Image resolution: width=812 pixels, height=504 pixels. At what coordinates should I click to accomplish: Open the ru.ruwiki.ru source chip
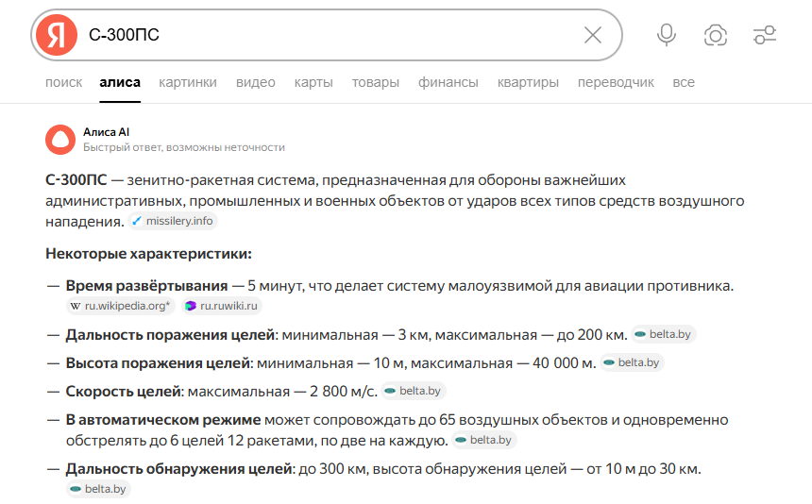click(x=222, y=306)
